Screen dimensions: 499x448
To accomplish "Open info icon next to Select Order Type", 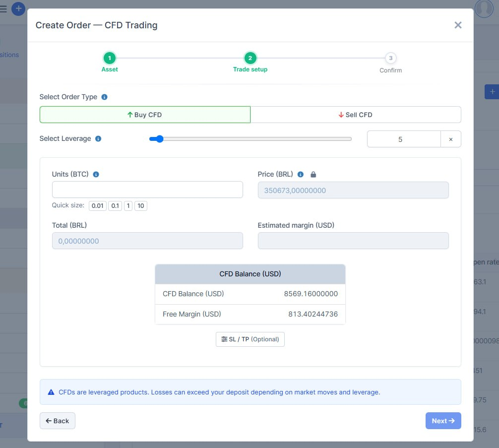I will pos(104,97).
